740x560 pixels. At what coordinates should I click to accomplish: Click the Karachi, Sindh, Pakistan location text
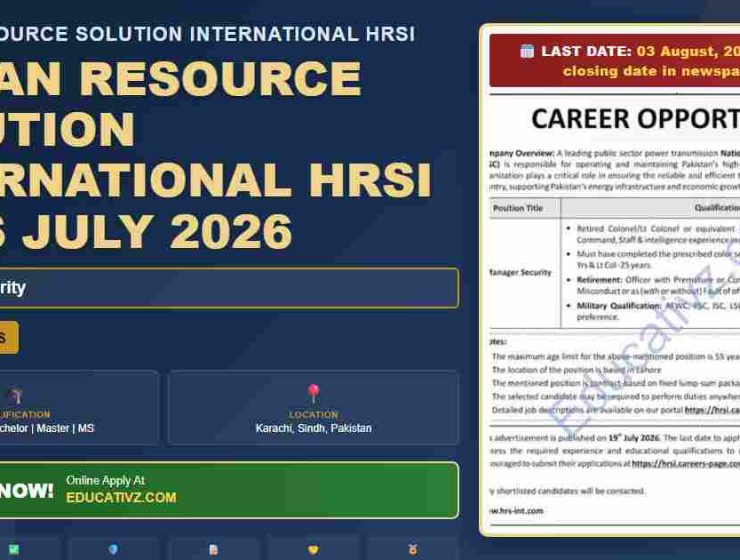[313, 428]
